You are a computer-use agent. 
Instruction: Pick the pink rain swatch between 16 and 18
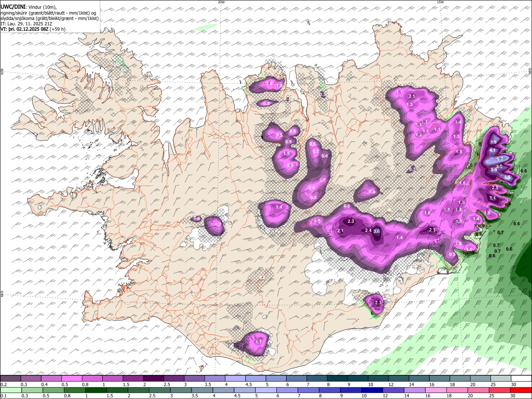coord(436,390)
